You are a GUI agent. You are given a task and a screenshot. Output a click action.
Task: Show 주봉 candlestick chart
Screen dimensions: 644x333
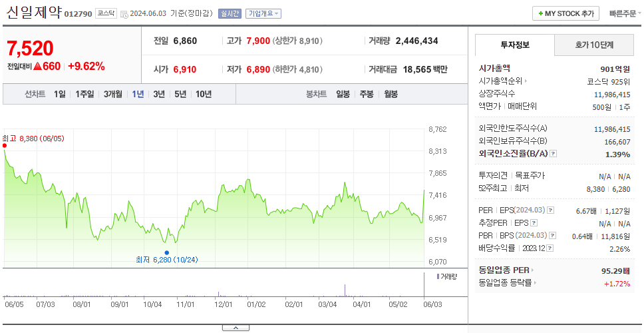coord(367,94)
